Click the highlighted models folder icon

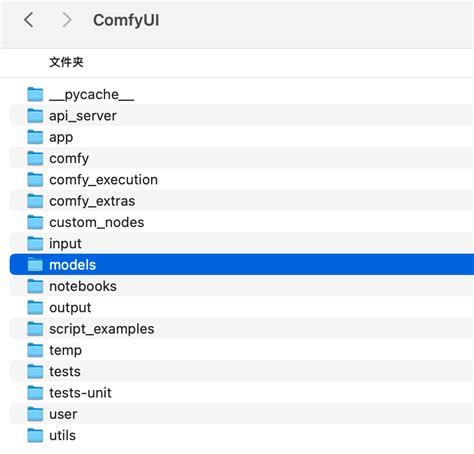(35, 265)
